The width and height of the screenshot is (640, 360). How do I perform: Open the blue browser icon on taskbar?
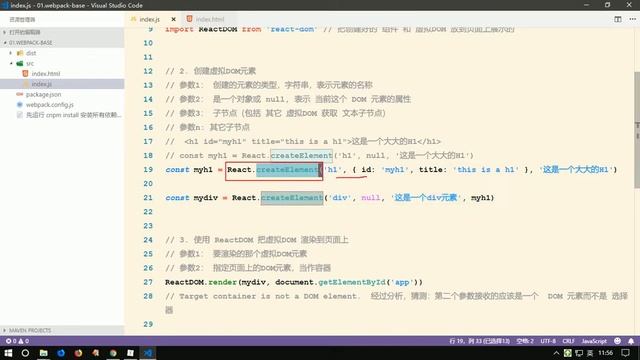click(61, 353)
